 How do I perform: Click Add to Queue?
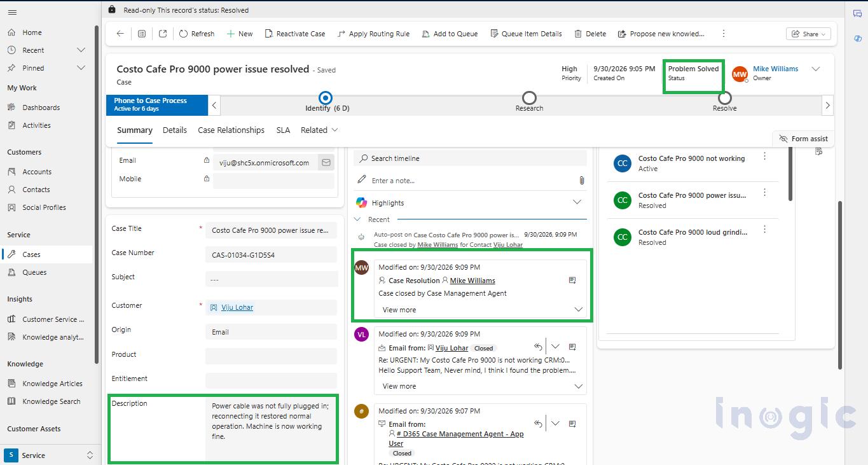click(450, 34)
